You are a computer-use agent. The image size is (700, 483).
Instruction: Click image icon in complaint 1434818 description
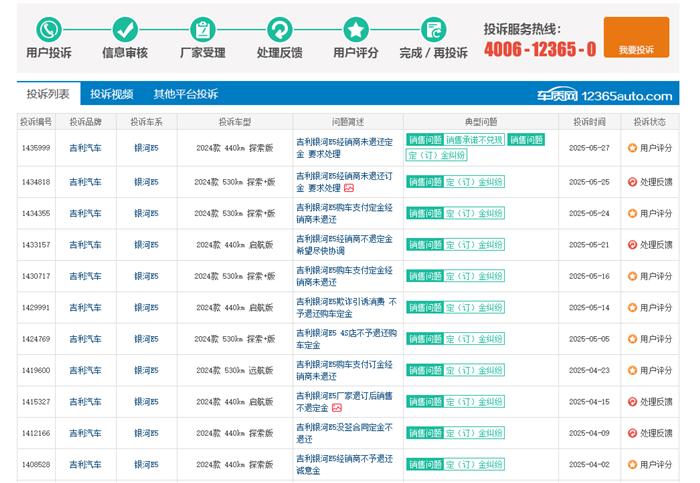(349, 188)
